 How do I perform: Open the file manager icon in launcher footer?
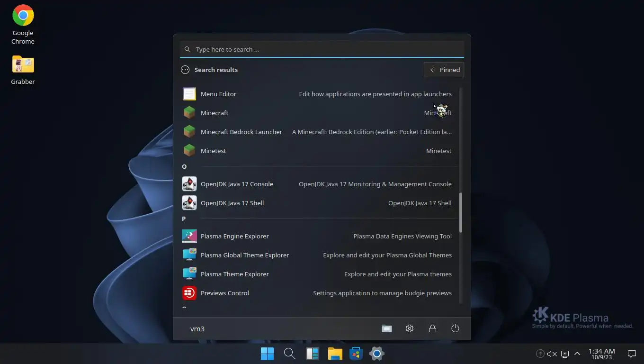pyautogui.click(x=387, y=328)
